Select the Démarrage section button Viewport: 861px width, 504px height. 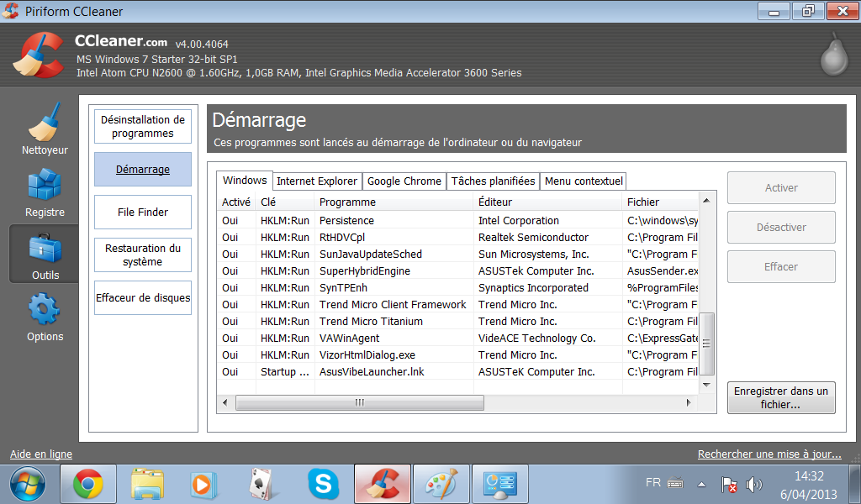[143, 170]
